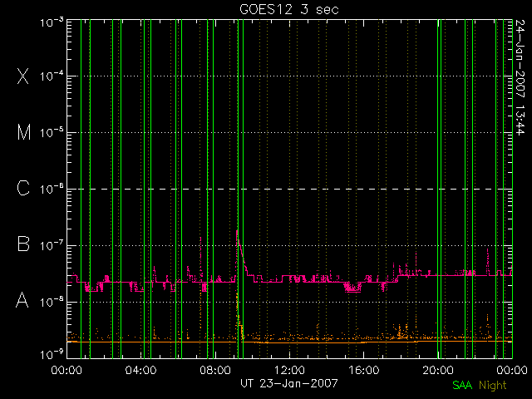The width and height of the screenshot is (532, 399).
Task: Click the 12:00 time axis label
Action: tap(289, 370)
